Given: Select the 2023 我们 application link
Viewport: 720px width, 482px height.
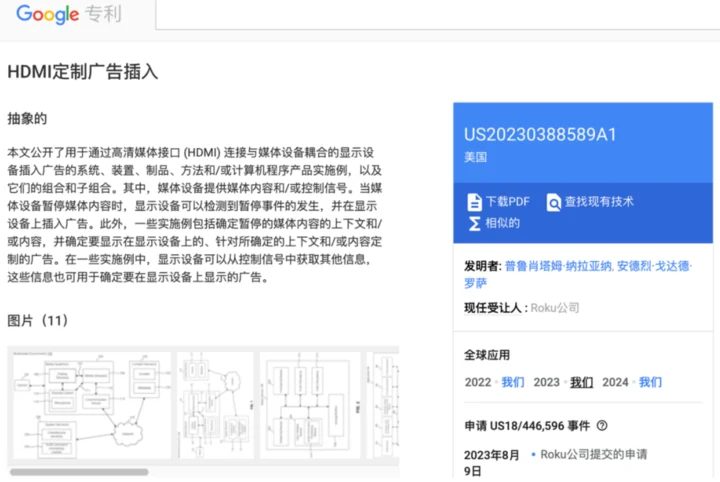Looking at the screenshot, I should click(581, 382).
